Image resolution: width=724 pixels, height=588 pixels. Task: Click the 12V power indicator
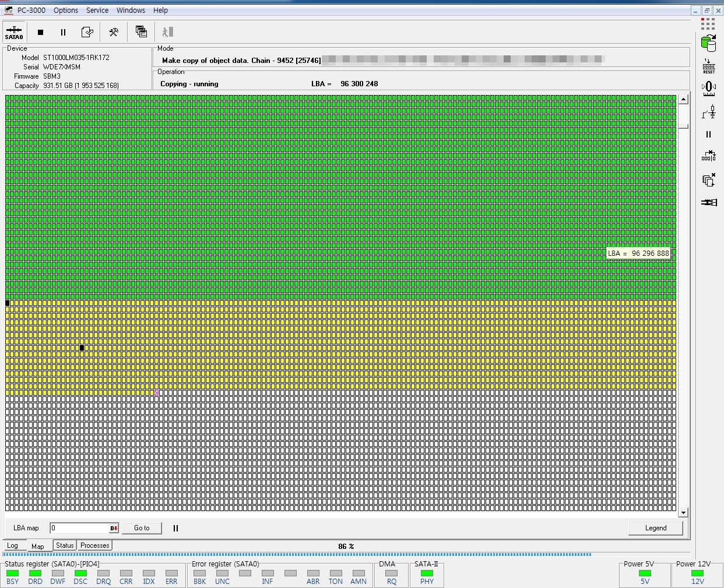tap(697, 573)
